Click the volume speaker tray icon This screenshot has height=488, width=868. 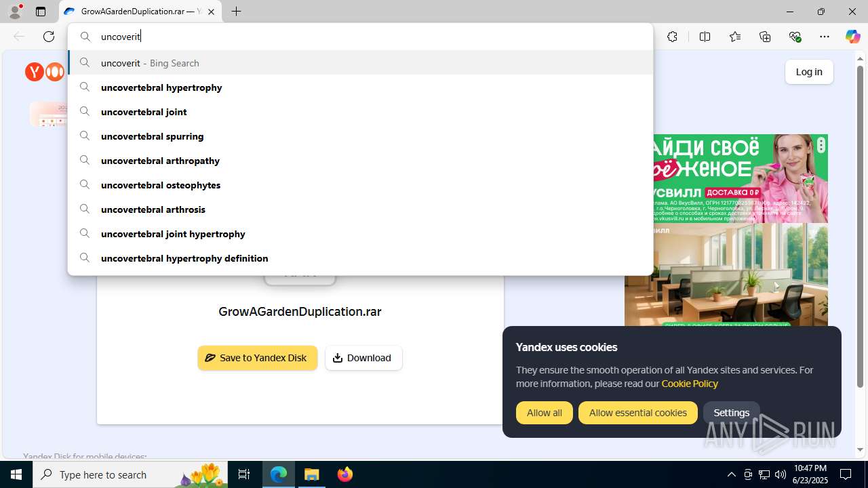point(781,474)
